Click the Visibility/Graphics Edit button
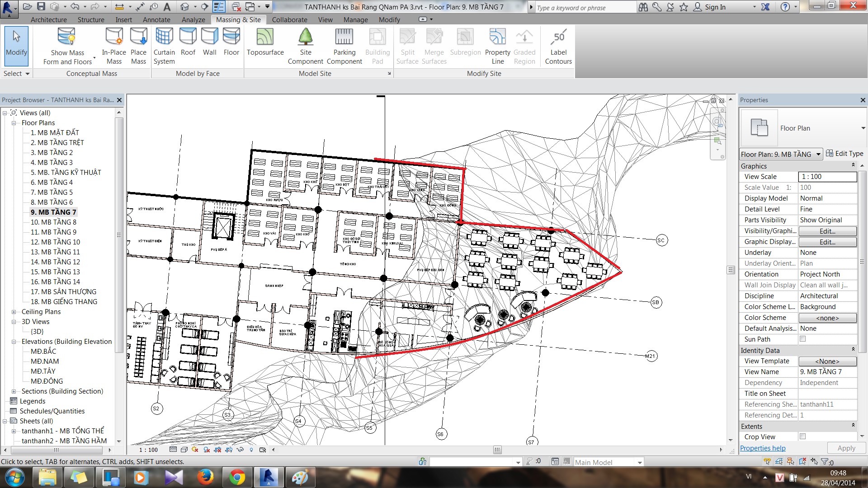Viewport: 868px width, 488px height. coord(827,231)
